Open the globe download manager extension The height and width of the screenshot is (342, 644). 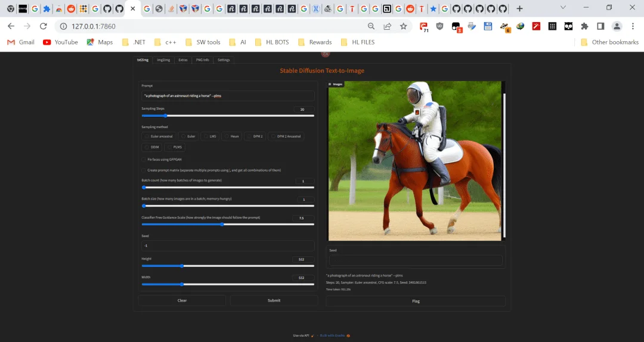coord(521,26)
